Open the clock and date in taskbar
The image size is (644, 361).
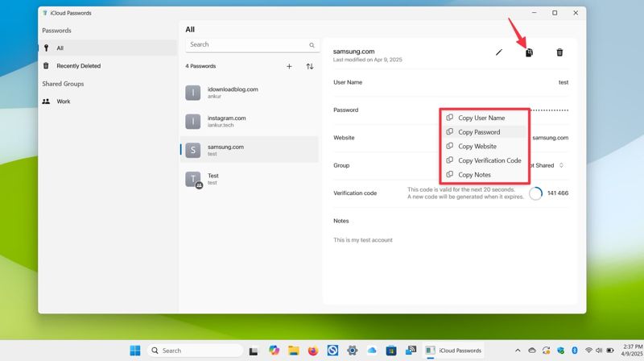click(633, 351)
